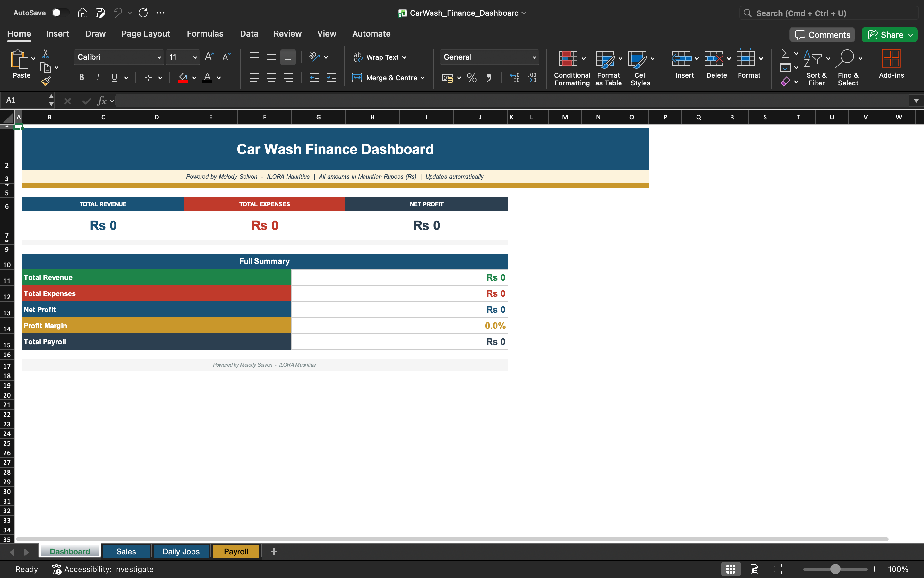Click the Paste clipboard icon
Image resolution: width=924 pixels, height=578 pixels.
coord(19,59)
